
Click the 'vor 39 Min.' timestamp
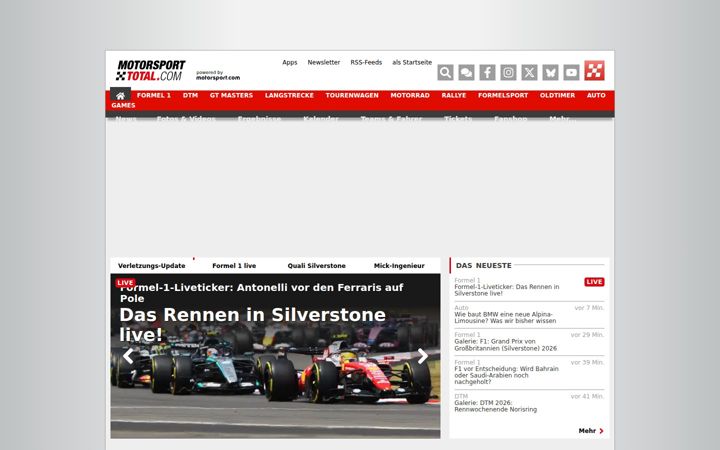click(587, 362)
